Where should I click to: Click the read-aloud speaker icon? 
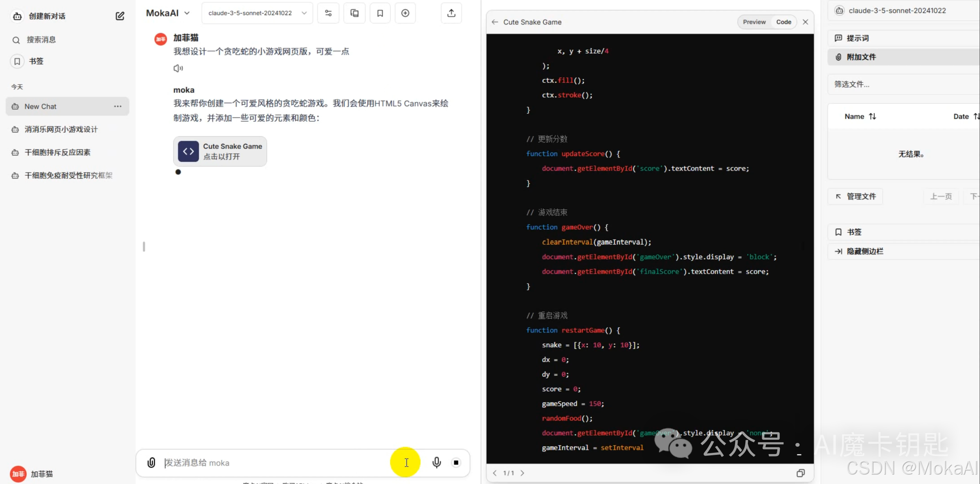pos(178,68)
